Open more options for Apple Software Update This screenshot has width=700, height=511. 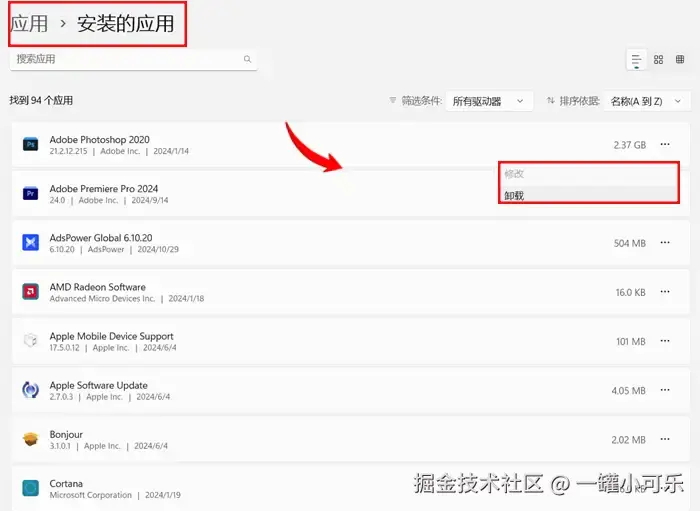665,390
